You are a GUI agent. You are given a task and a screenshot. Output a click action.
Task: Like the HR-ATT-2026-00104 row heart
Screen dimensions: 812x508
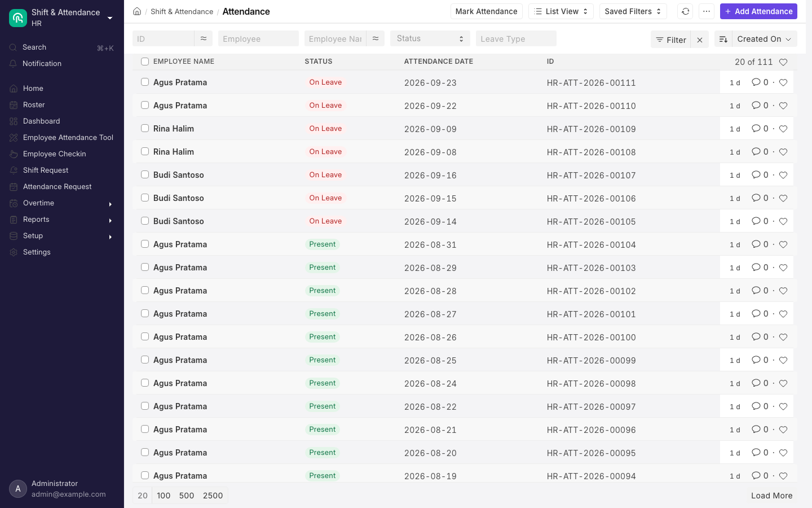[783, 244]
